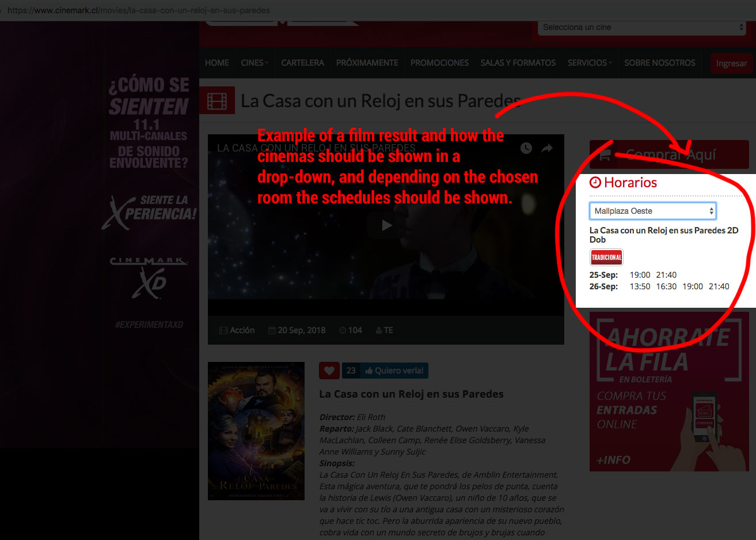Click the movie poster thumbnail
756x540 pixels.
[x=256, y=431]
